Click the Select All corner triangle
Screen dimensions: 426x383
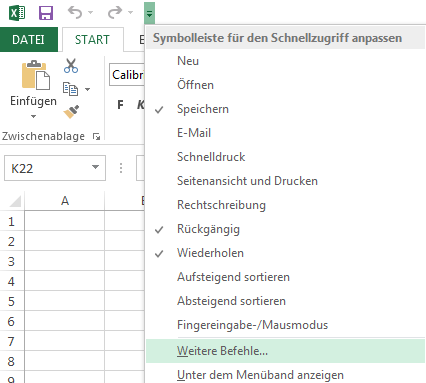15,202
